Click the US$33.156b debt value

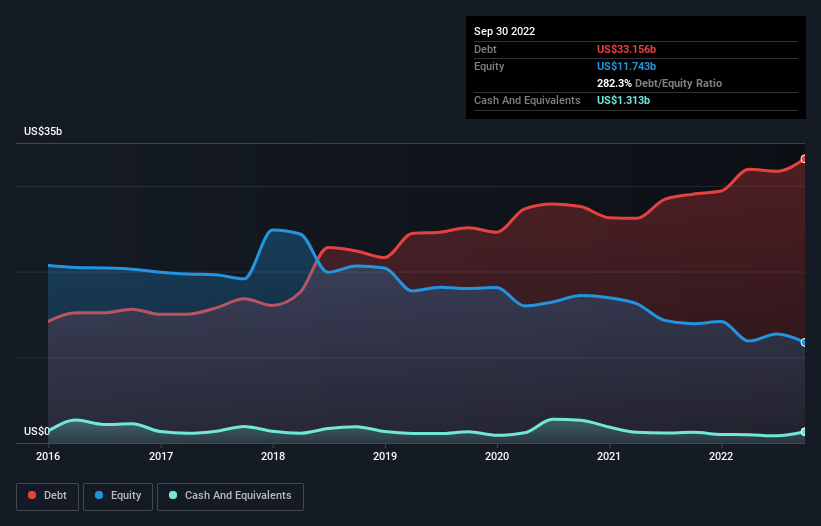click(626, 49)
